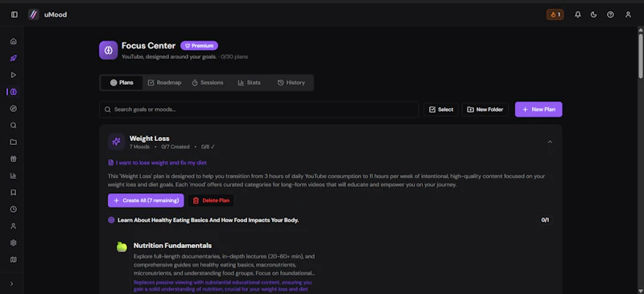Open the clock history icon in sidebar
Screen dimensions: 644x294
(x=13, y=209)
